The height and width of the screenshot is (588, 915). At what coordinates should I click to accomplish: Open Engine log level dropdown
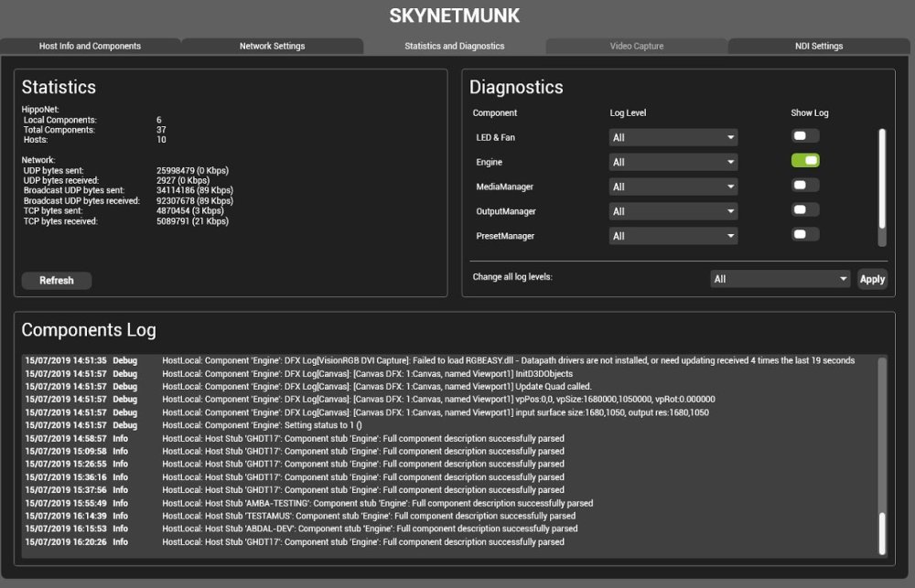point(673,162)
